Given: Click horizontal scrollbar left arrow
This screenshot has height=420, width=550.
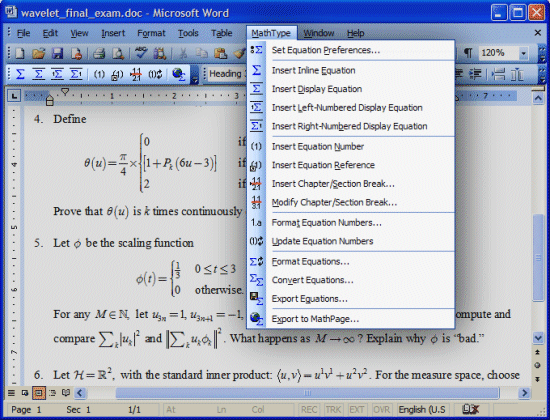Looking at the screenshot, I should pyautogui.click(x=80, y=393).
